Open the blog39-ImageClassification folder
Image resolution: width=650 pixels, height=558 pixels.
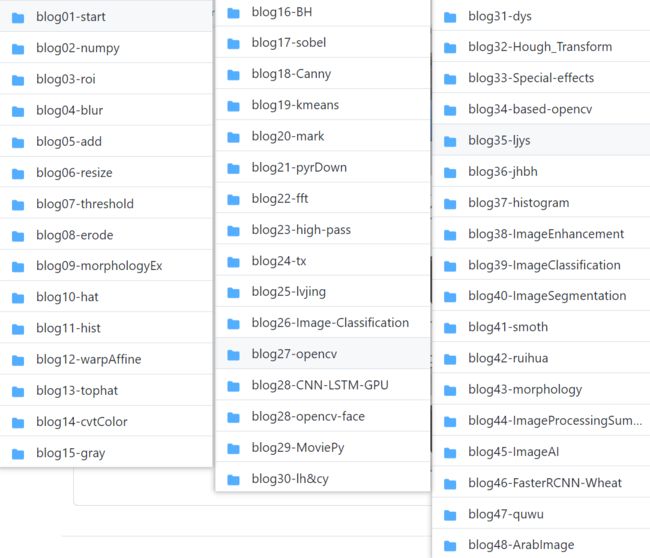pos(541,265)
